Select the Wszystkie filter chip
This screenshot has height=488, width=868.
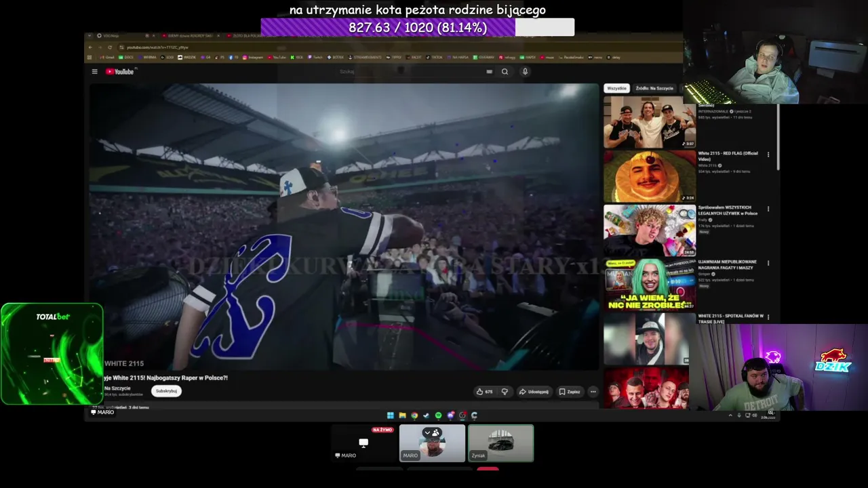tap(616, 88)
